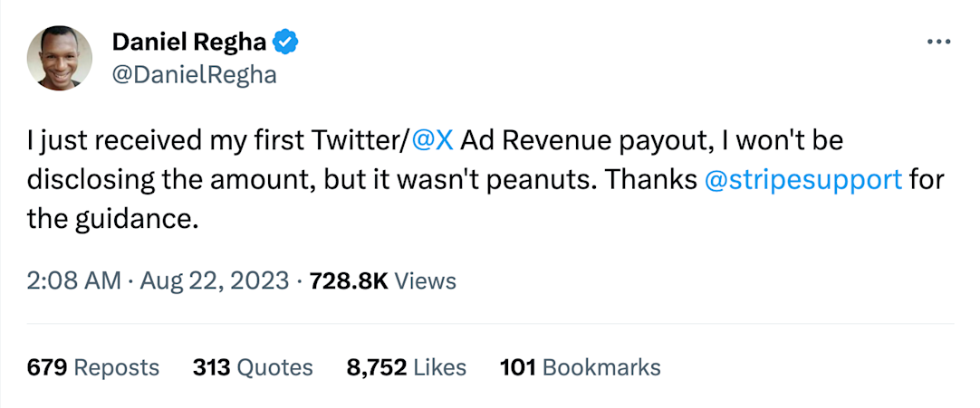Visit the @stripesupport mention
Screen dimensions: 980x408
pyautogui.click(x=802, y=179)
